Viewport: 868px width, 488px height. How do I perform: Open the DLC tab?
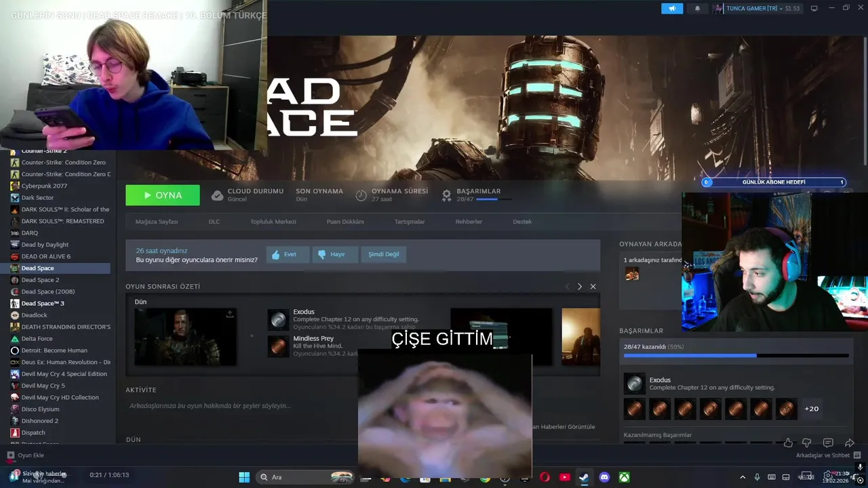214,222
